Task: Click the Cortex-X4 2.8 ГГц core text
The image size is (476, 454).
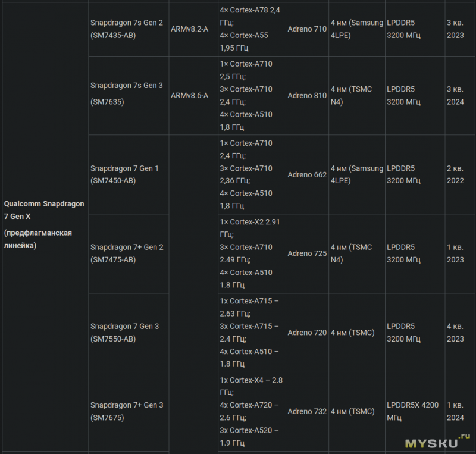Action: (x=249, y=386)
